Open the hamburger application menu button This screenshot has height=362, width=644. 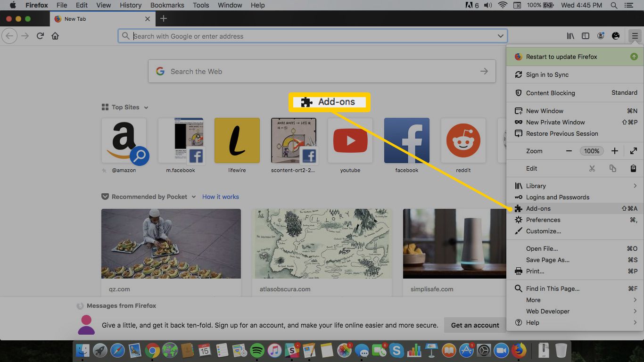[x=635, y=36]
